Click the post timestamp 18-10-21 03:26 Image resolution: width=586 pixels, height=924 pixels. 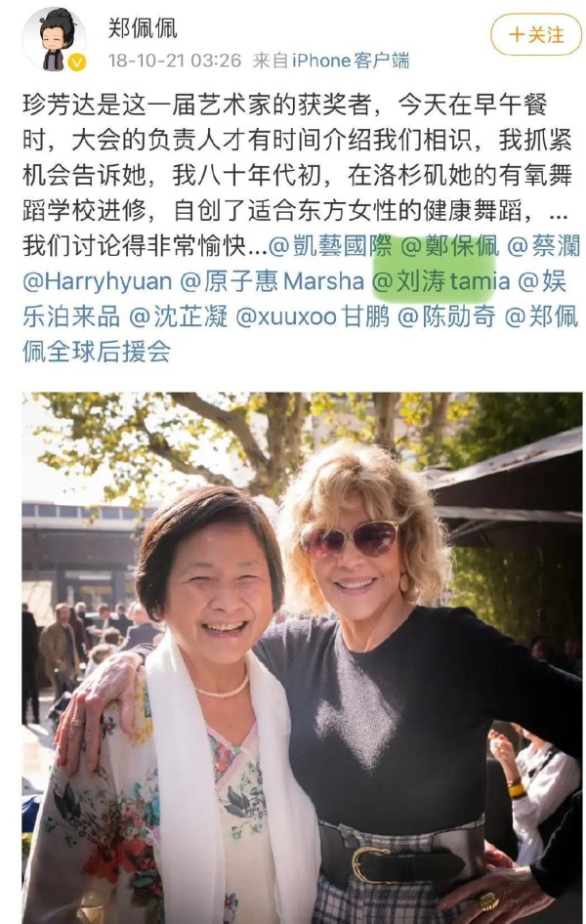(x=175, y=61)
